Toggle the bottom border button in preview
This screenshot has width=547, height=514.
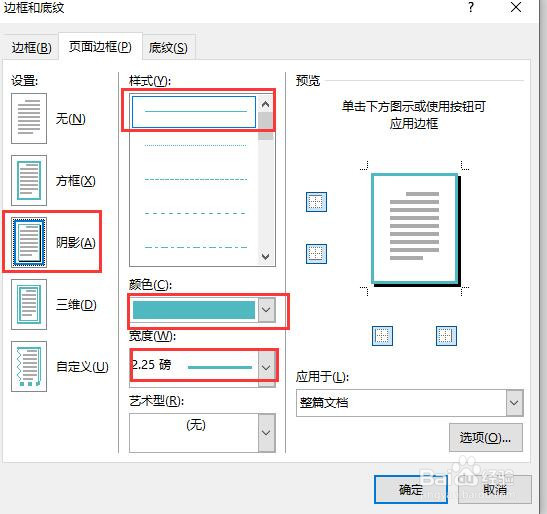(x=316, y=254)
